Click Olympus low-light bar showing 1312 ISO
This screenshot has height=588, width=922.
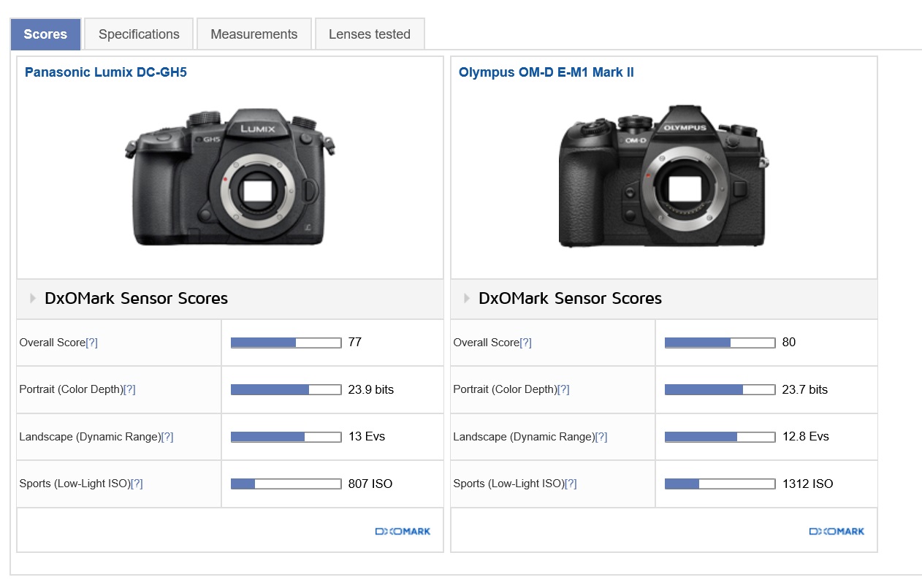[720, 484]
